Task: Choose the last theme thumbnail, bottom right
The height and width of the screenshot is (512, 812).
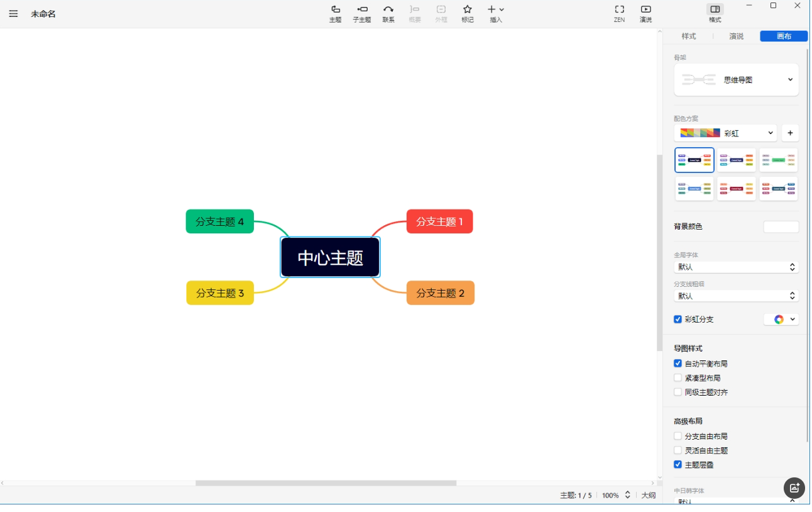Action: tap(779, 189)
